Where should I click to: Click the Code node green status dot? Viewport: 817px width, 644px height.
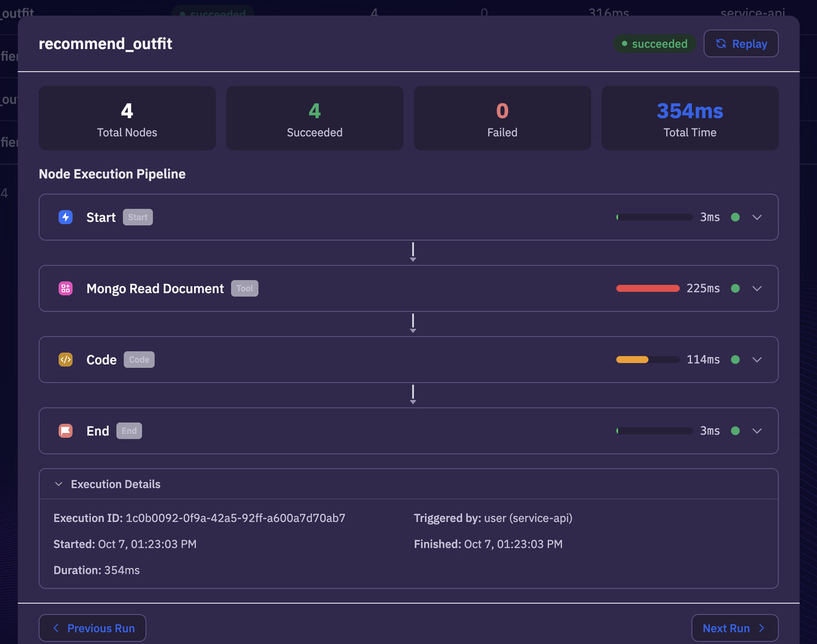[735, 359]
